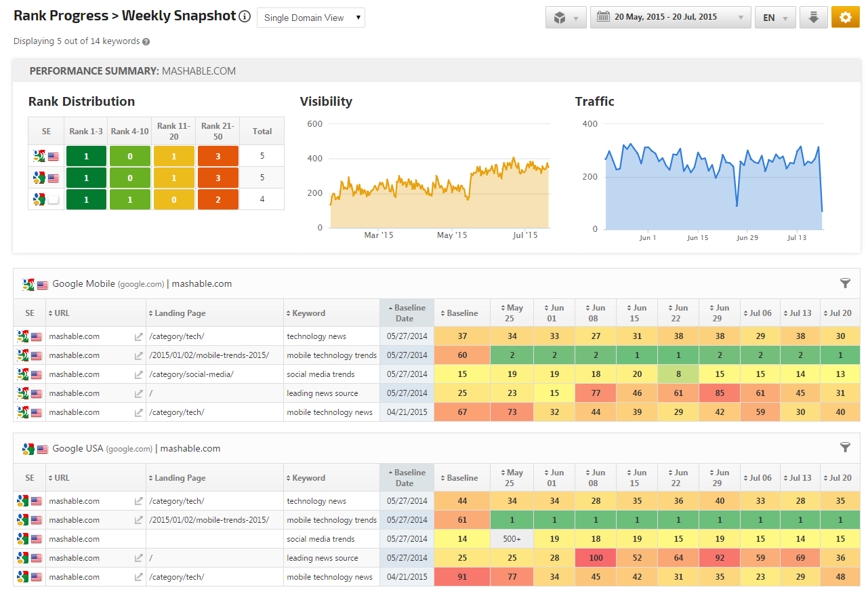
Task: Expand the Single Domain View dropdown
Action: (311, 18)
